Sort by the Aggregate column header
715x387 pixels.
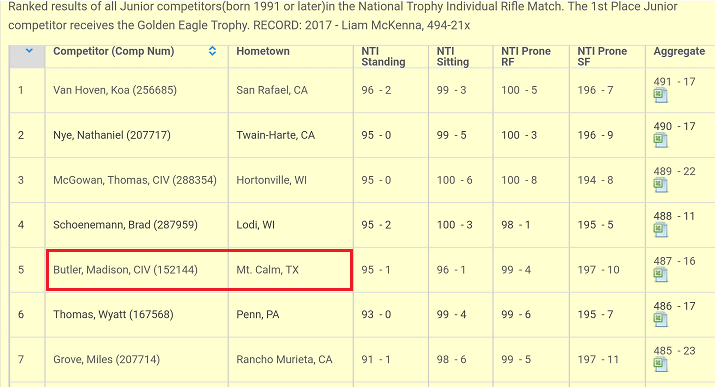(x=679, y=51)
